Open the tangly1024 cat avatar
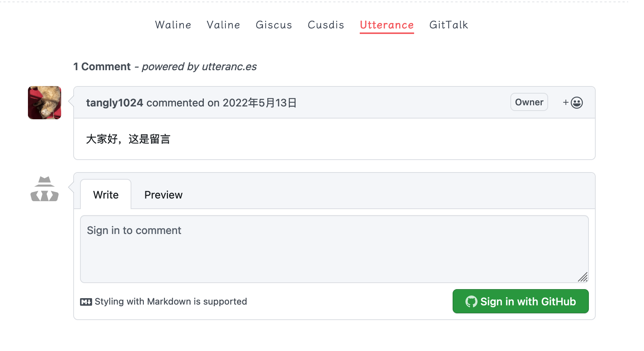The width and height of the screenshot is (644, 351). pyautogui.click(x=45, y=103)
